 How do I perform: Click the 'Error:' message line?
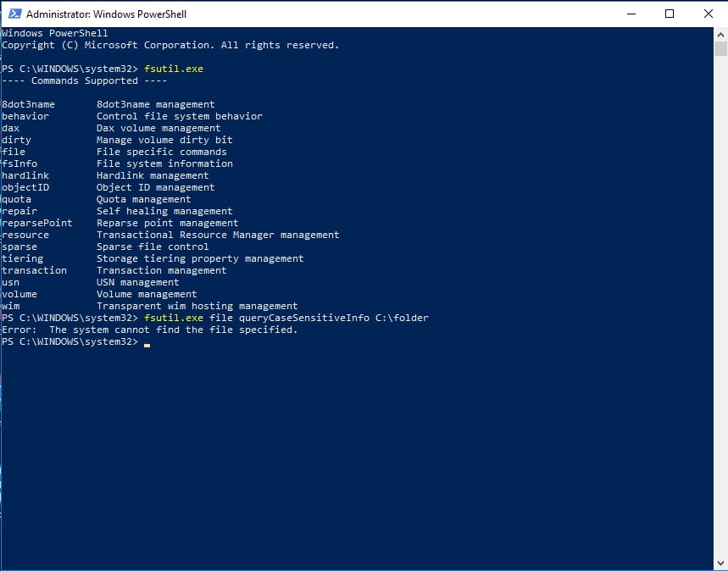click(149, 330)
